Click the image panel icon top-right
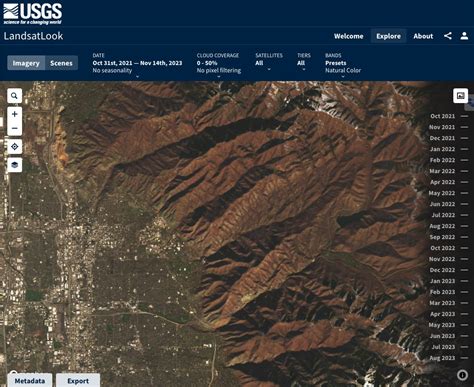The image size is (474, 387). [x=460, y=96]
